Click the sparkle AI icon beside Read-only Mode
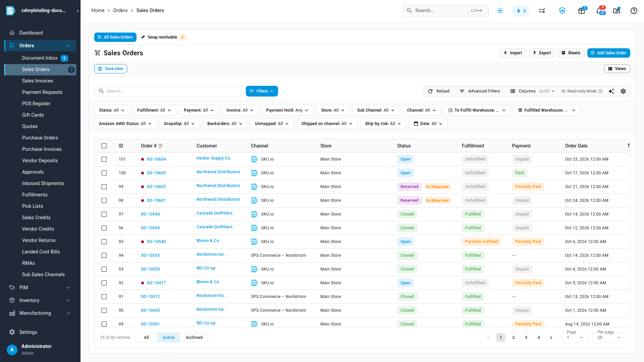The image size is (644, 362). (611, 91)
